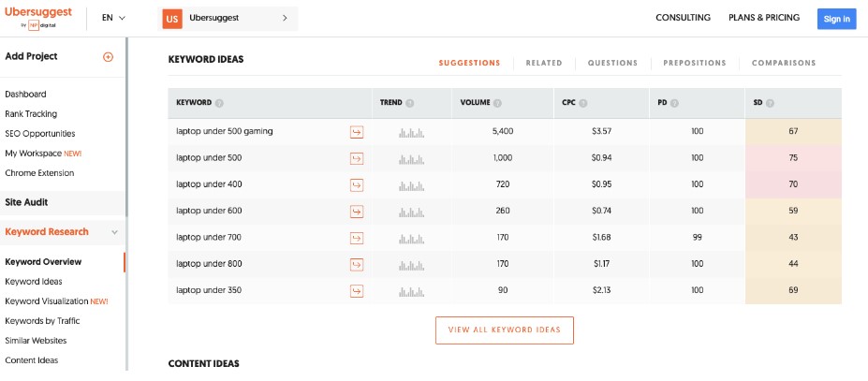Click the Volume column info icon

[x=498, y=102]
